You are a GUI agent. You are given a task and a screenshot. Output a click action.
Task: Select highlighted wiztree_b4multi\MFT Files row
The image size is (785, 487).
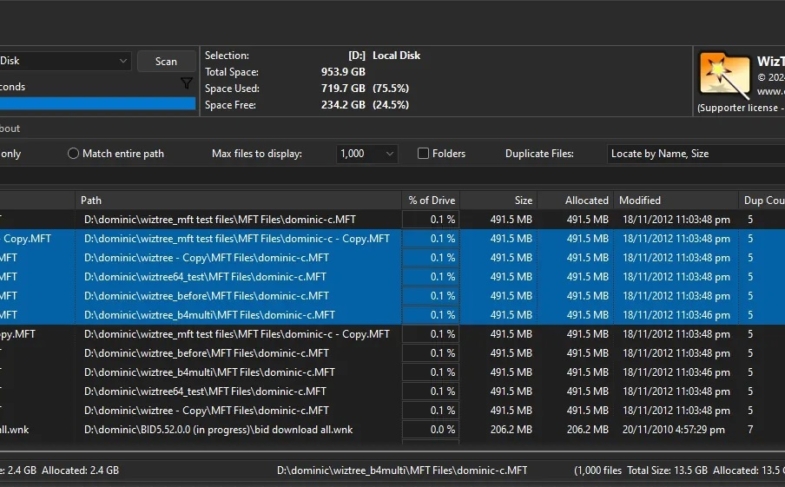[x=209, y=315]
